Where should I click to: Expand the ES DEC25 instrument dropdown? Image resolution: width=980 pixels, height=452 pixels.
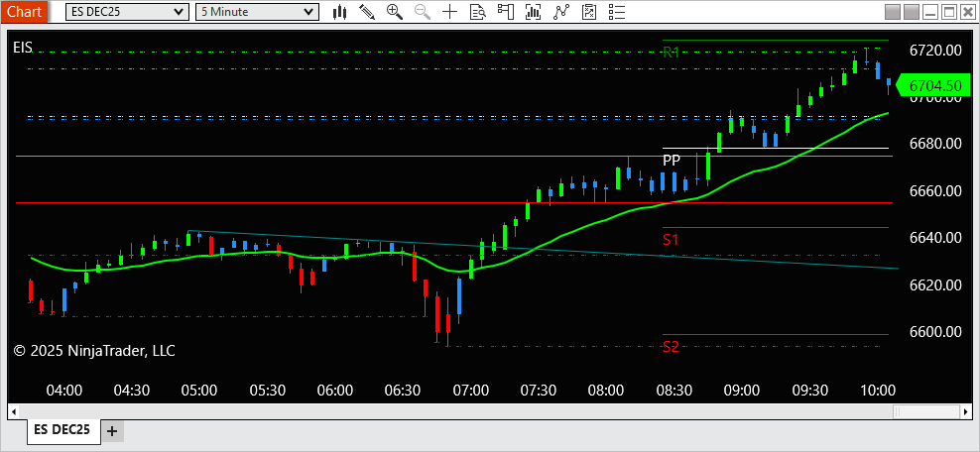[127, 11]
